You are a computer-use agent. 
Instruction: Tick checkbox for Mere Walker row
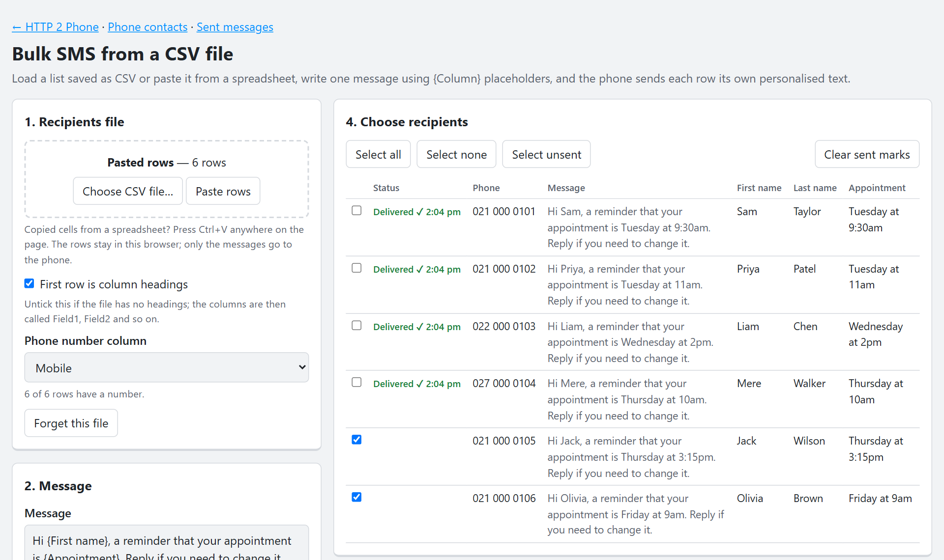pos(356,383)
